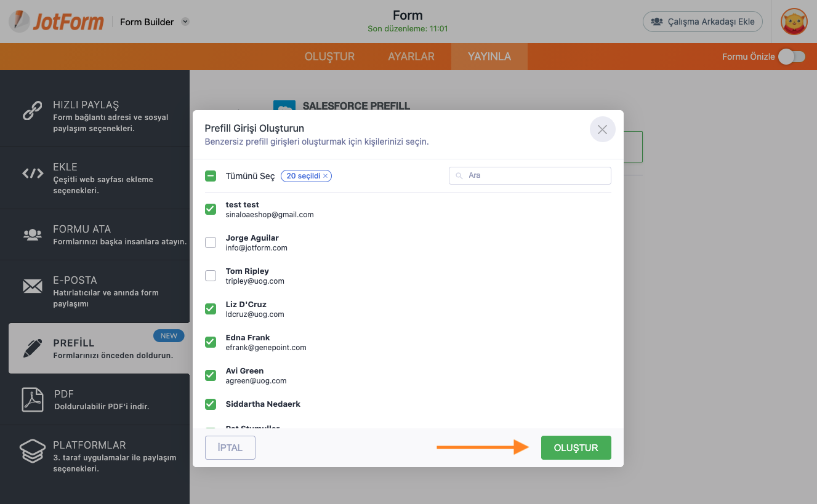Image resolution: width=817 pixels, height=504 pixels.
Task: Uncheck the Siddartha Nedaerk contact
Action: (211, 404)
